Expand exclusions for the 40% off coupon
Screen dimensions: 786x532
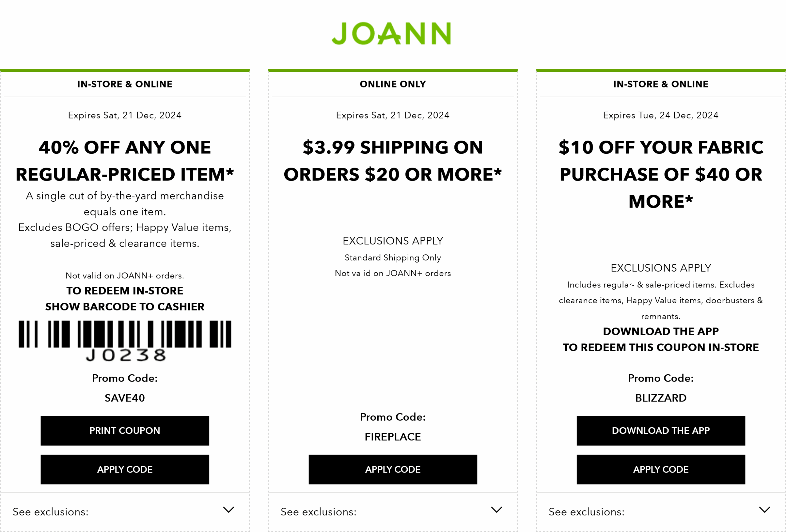click(51, 512)
